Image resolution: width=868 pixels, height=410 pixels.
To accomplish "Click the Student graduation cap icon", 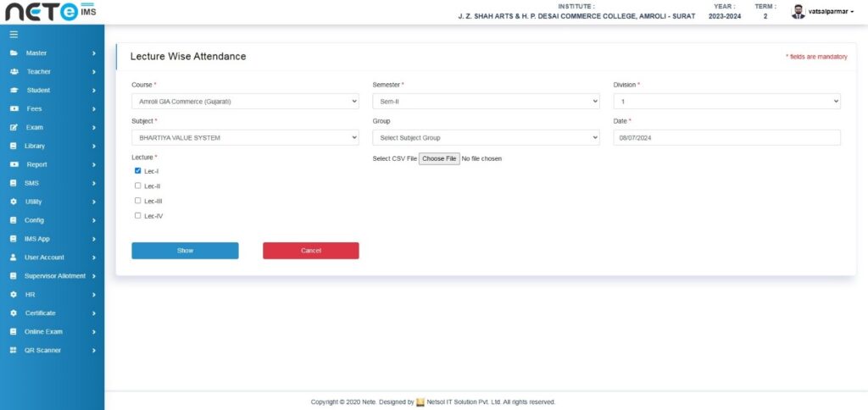I will [x=14, y=90].
